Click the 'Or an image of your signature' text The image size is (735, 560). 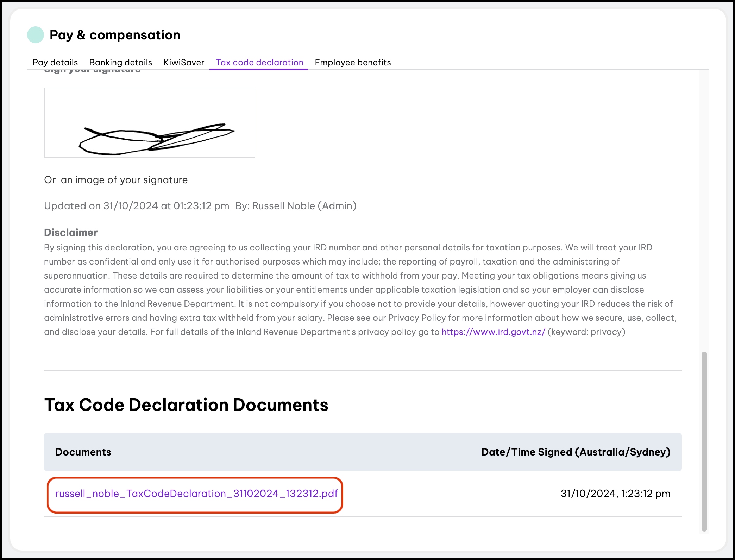point(116,180)
